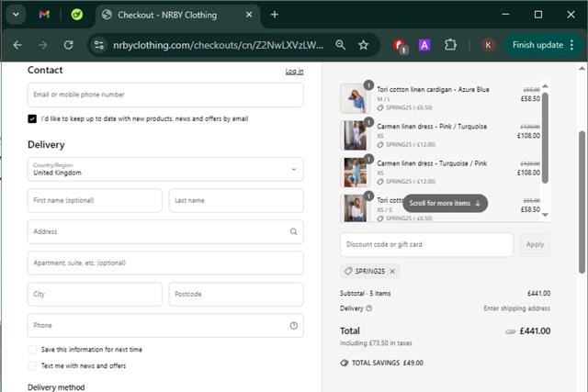Click the order items list scrollbar thumb
588x392 pixels.
(545, 138)
